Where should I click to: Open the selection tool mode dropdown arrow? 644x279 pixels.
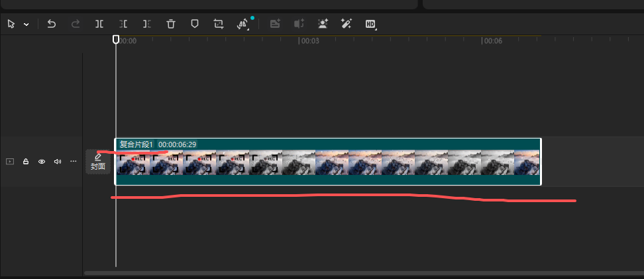(27, 24)
